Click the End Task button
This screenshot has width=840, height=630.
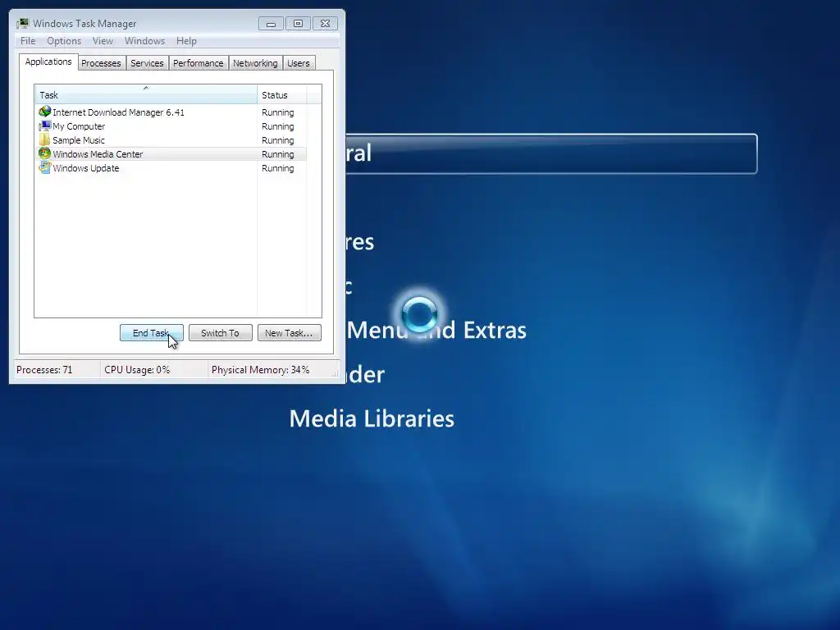(x=152, y=333)
